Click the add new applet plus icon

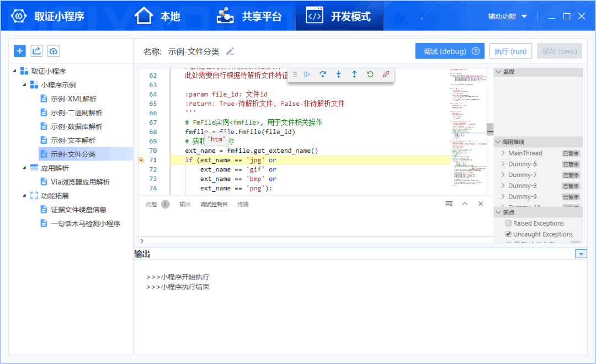[20, 51]
